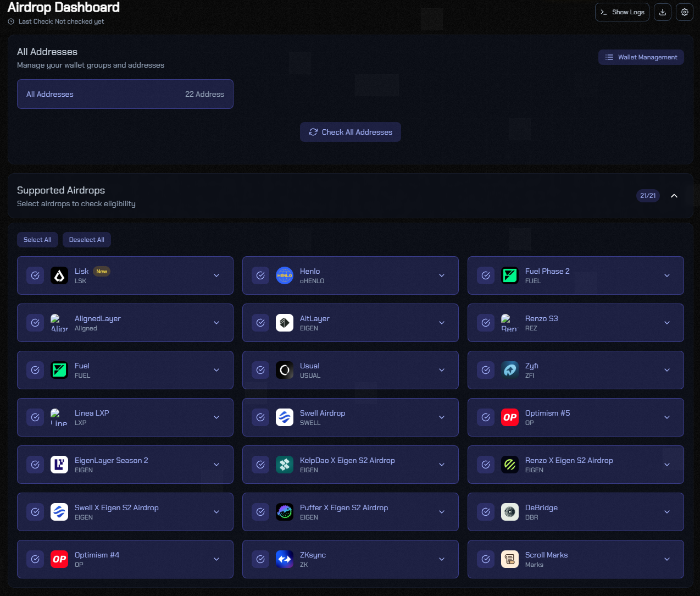Toggle the Usual airdrop checkbox

coord(260,370)
